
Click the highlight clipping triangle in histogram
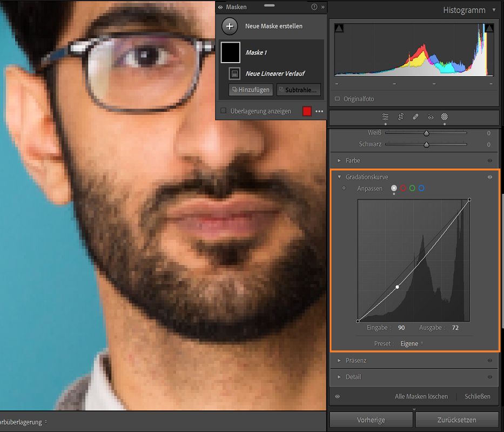[489, 28]
